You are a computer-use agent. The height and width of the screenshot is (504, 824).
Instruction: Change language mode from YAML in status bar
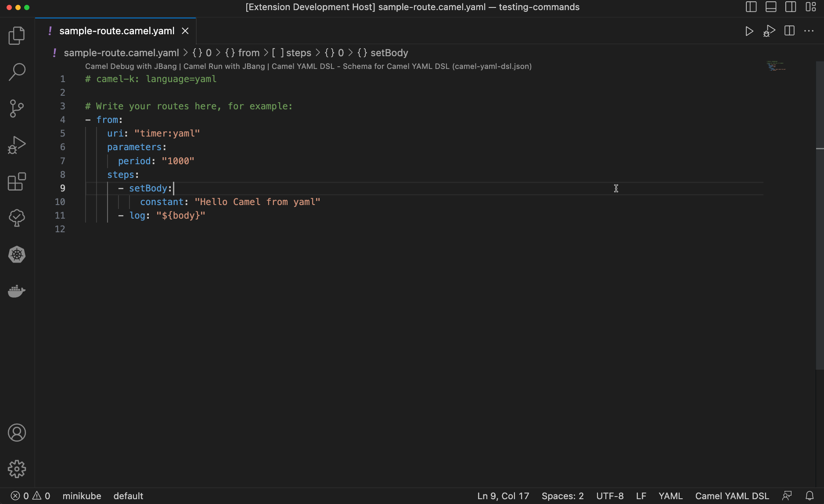pos(671,496)
